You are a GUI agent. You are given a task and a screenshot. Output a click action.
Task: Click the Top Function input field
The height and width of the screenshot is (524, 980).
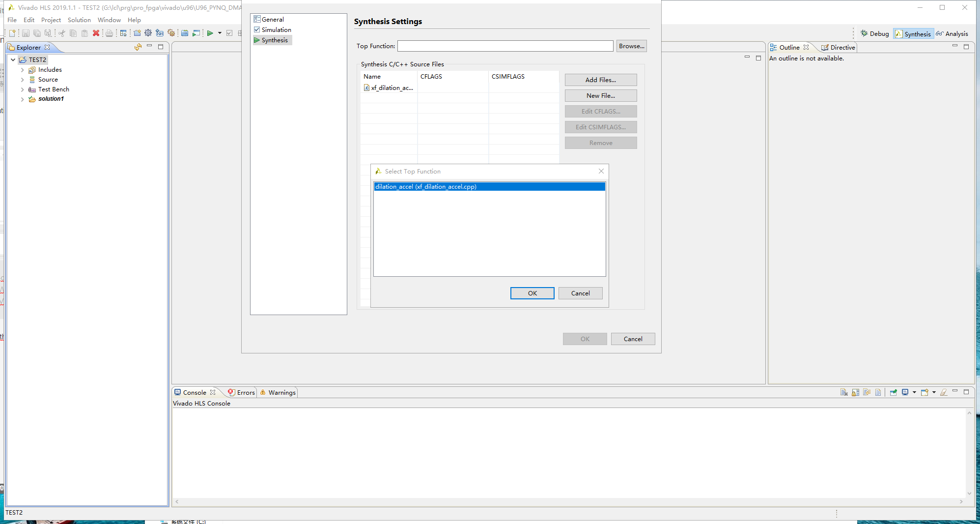click(505, 46)
